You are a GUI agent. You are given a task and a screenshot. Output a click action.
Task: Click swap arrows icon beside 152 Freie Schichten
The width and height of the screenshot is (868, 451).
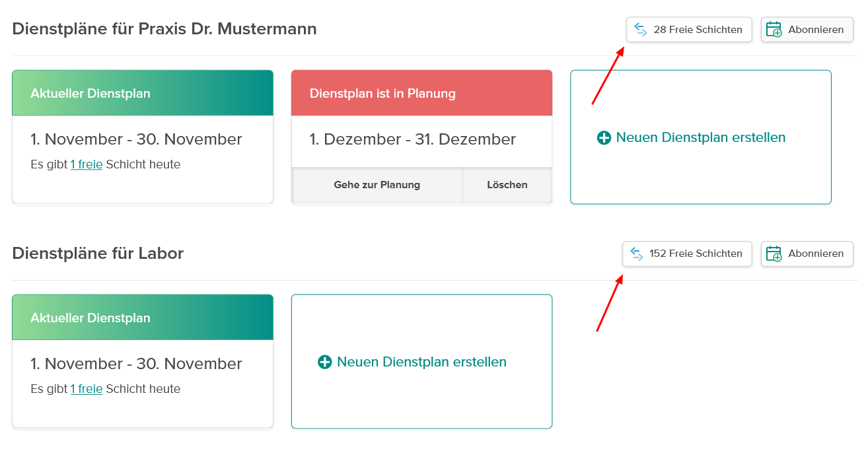pyautogui.click(x=637, y=254)
